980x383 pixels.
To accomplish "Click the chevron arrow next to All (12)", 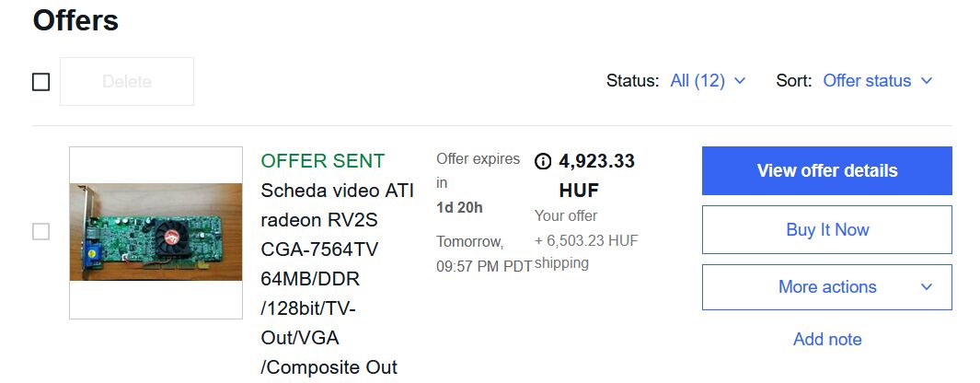I will (x=740, y=81).
